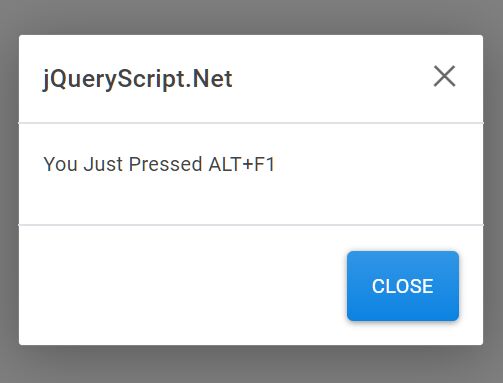Select the jQueryScript.Net dialog title
Viewport: 503px width, 383px height.
[x=138, y=79]
